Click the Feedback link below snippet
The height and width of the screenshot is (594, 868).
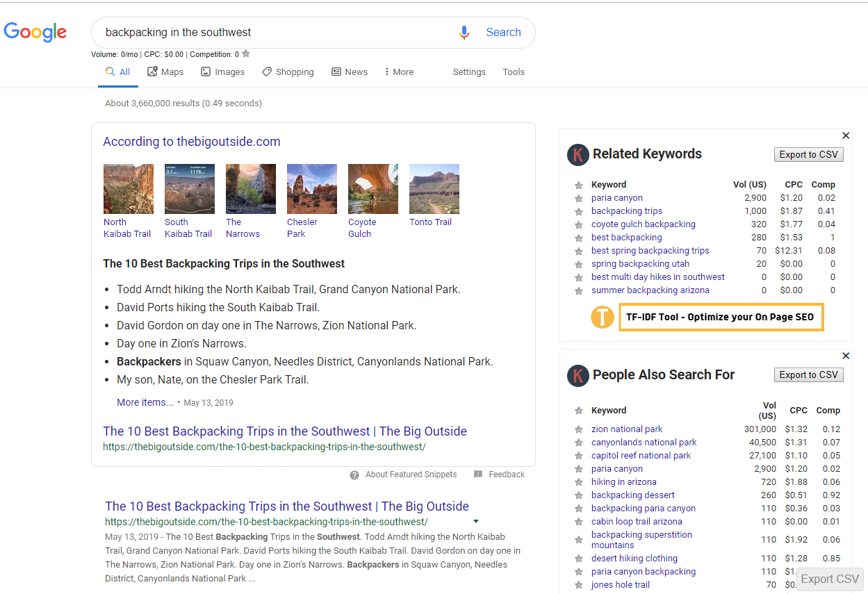tap(507, 475)
